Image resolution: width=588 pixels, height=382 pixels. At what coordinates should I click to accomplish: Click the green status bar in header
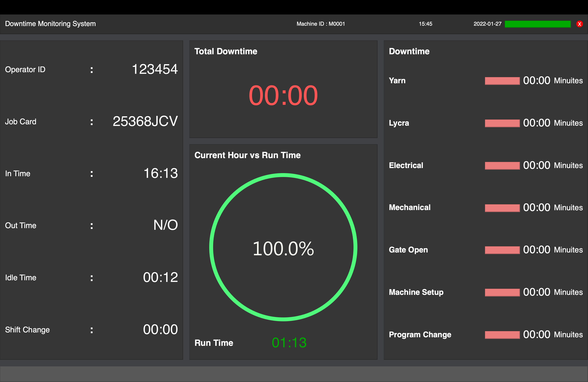click(x=538, y=24)
